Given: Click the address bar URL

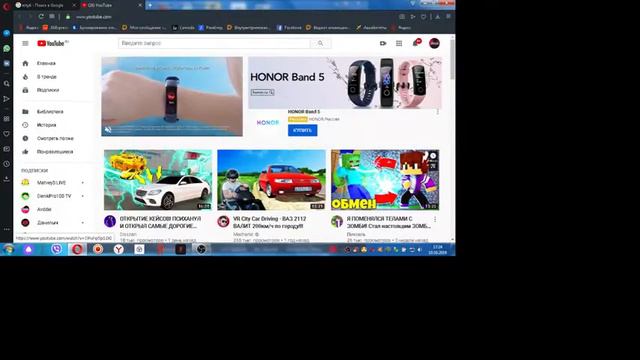Looking at the screenshot, I should [x=93, y=17].
